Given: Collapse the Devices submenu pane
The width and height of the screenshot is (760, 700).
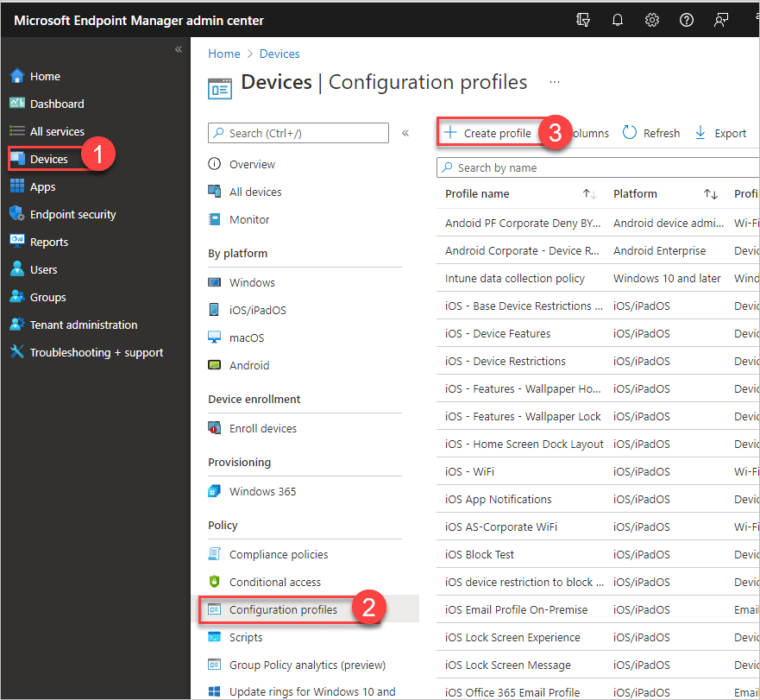Looking at the screenshot, I should click(405, 133).
